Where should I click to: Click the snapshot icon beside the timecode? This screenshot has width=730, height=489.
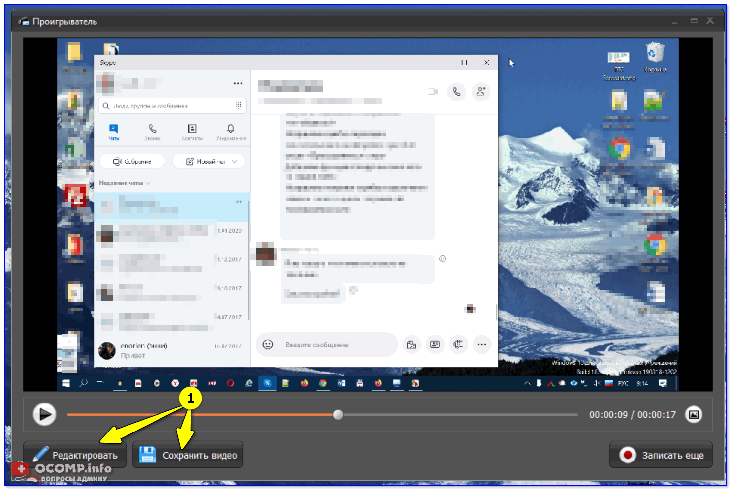(694, 414)
